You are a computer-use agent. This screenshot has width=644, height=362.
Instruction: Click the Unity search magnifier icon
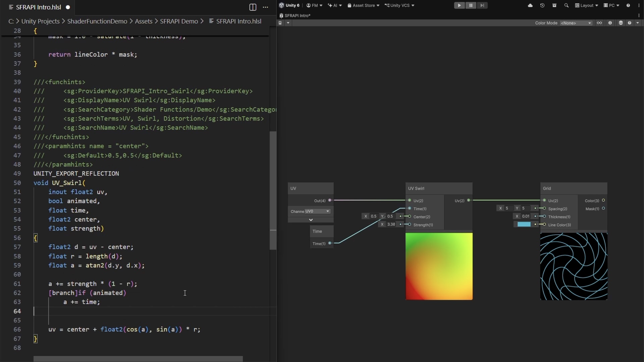(567, 5)
